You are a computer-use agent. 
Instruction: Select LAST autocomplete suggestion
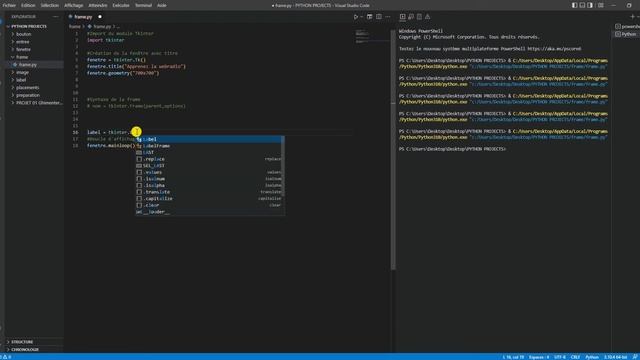pos(208,152)
